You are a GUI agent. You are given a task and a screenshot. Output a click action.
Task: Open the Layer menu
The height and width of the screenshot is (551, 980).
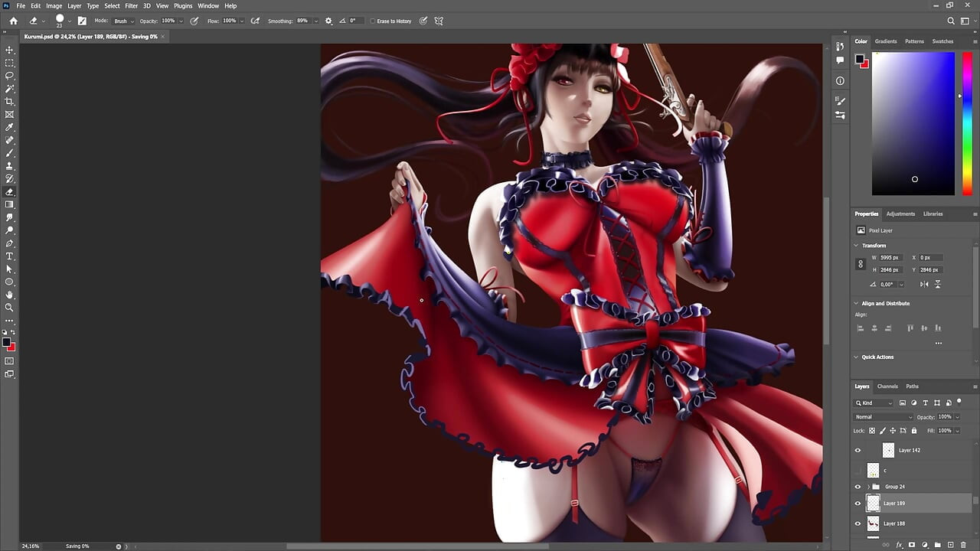click(x=74, y=5)
